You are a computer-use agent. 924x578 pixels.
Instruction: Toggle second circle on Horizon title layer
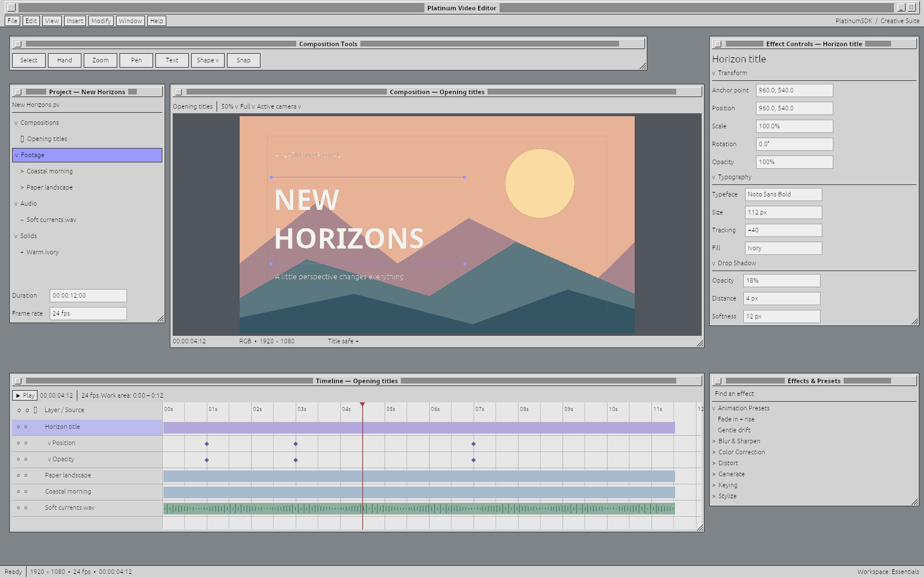(x=26, y=427)
